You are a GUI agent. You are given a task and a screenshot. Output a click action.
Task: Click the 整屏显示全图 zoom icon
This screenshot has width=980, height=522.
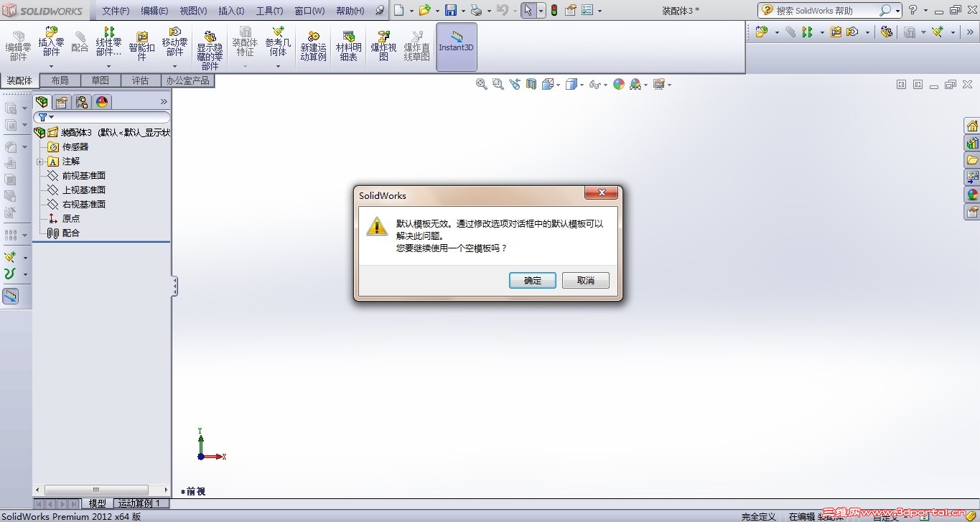click(481, 84)
